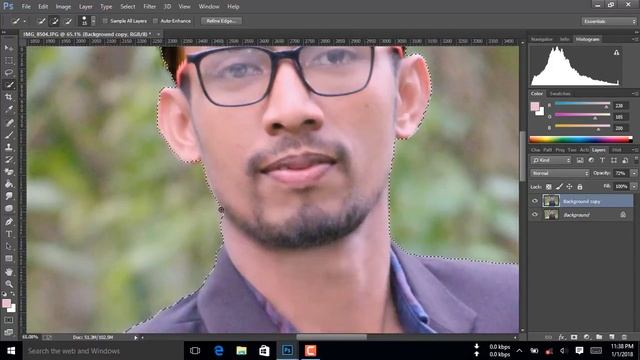Select the Hand tool
The image size is (640, 360).
[9, 272]
